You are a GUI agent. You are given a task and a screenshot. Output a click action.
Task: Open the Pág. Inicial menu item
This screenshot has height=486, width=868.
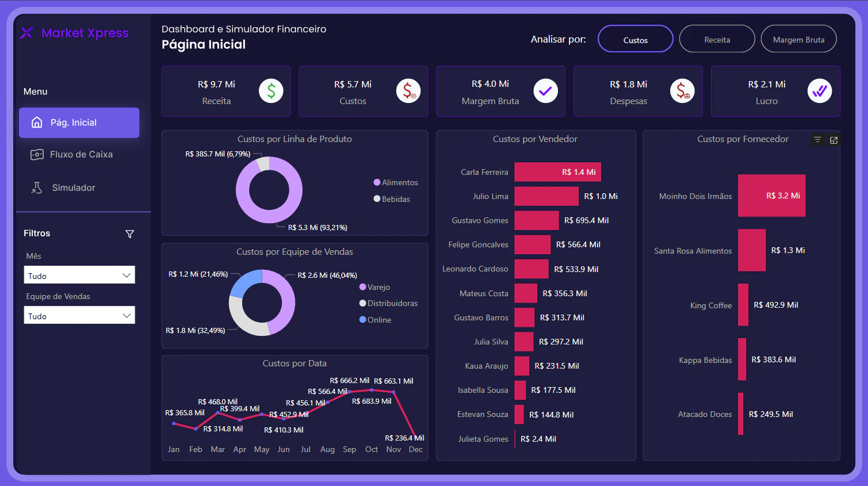tap(79, 123)
